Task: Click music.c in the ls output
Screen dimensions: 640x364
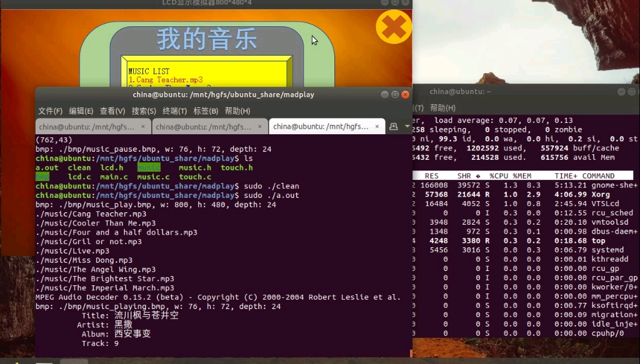Action: point(153,177)
